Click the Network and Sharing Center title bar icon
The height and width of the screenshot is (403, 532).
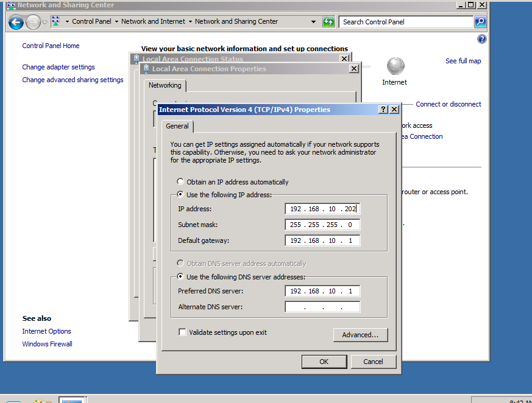point(11,5)
